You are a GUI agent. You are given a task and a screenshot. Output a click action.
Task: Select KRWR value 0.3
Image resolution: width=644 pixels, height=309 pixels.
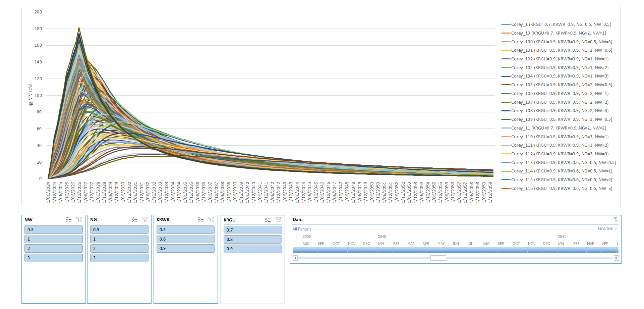(186, 229)
